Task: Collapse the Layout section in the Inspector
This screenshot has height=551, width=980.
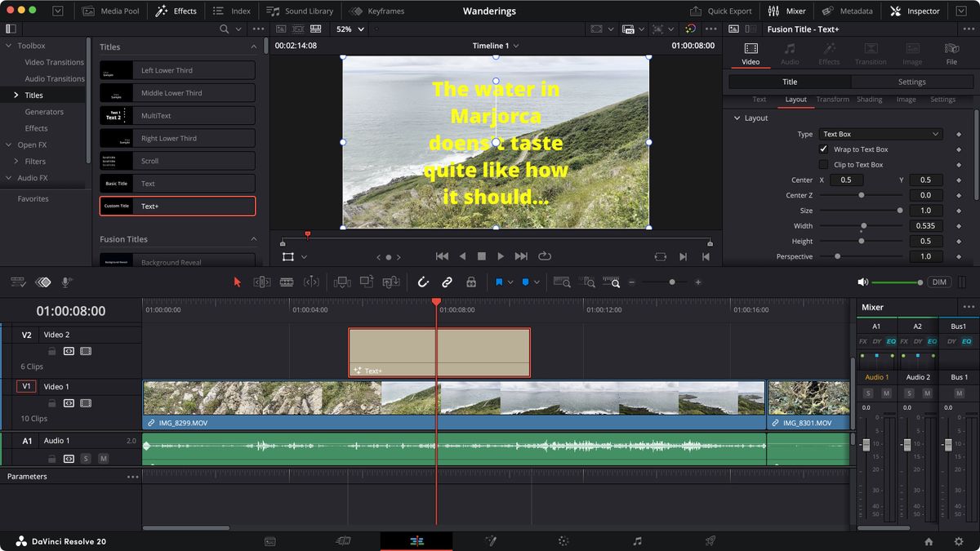Action: (737, 118)
